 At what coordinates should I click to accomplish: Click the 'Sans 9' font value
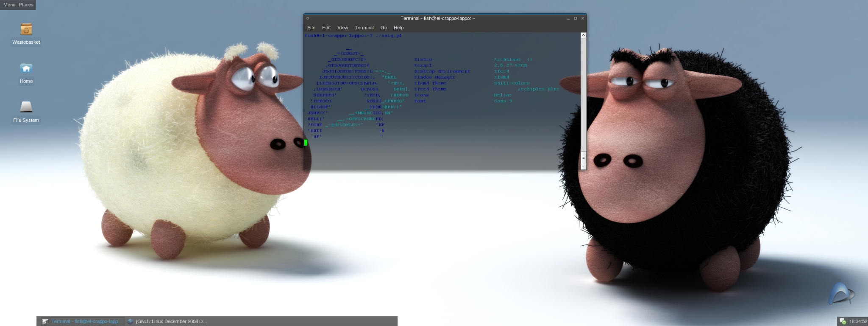pyautogui.click(x=503, y=101)
